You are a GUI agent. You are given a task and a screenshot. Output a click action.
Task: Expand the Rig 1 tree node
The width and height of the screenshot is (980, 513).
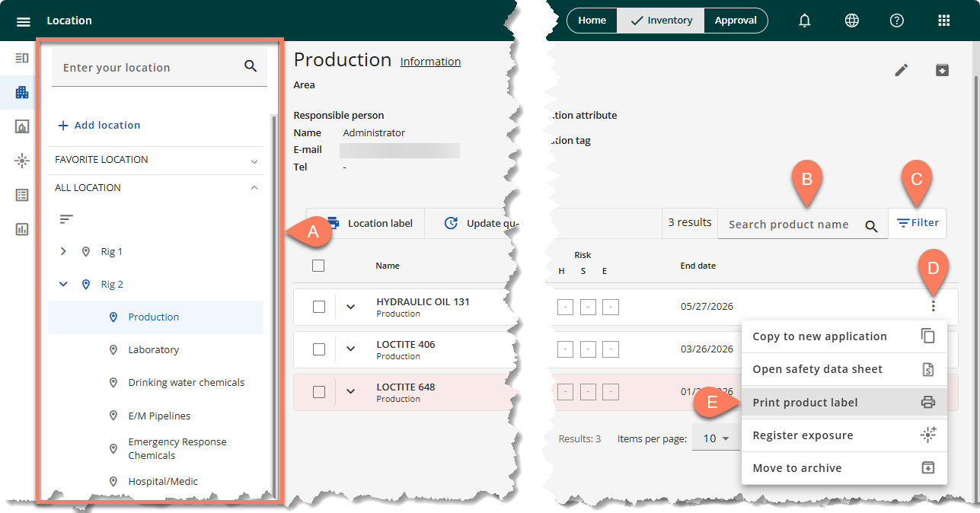(x=63, y=251)
